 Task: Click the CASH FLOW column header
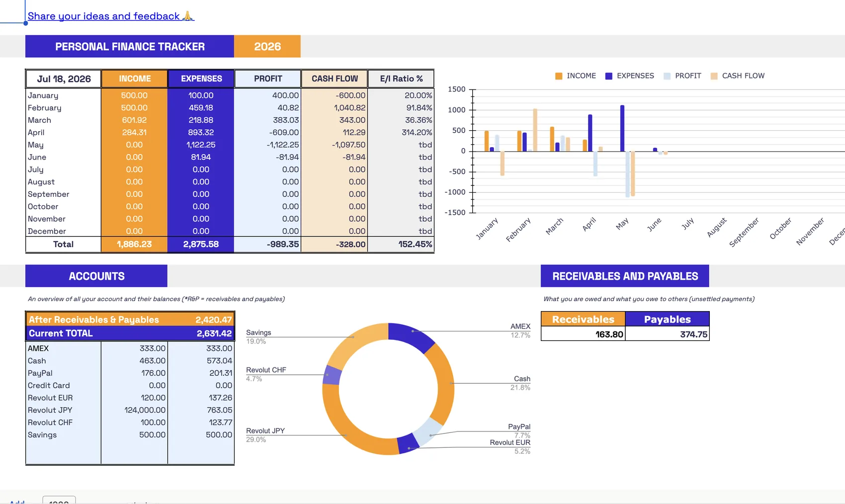[335, 79]
